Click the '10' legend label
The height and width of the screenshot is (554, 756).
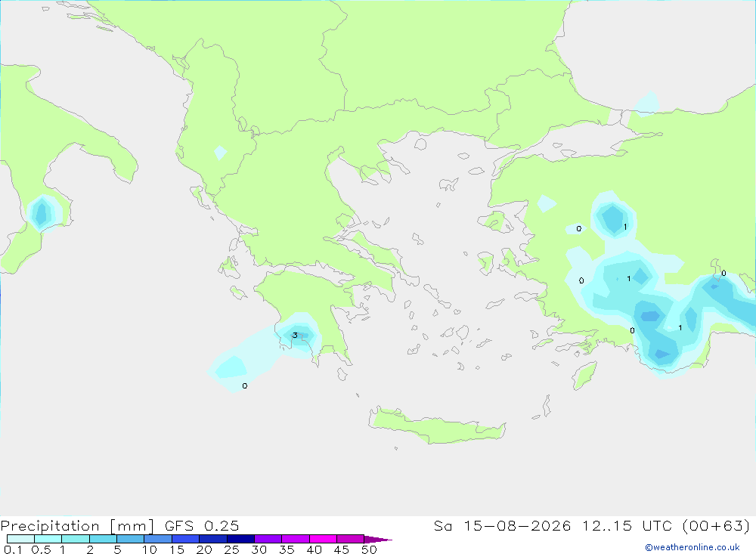click(x=150, y=549)
